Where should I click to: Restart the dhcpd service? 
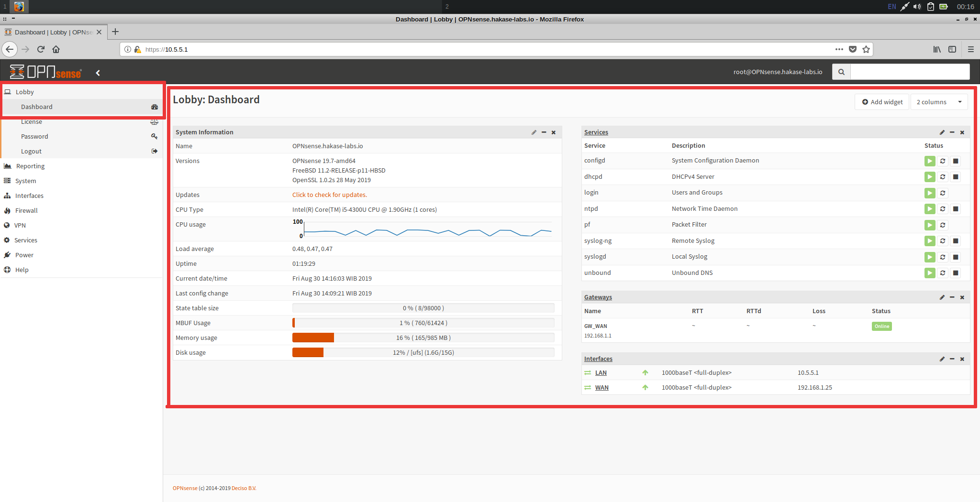coord(942,177)
